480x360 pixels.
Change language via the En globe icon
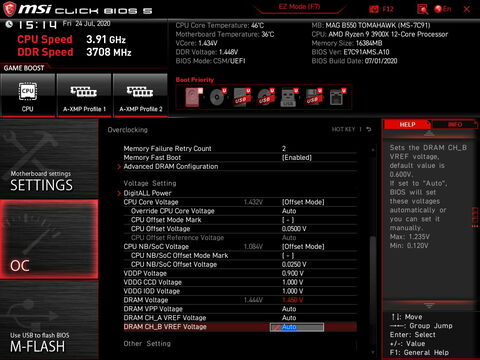tap(443, 9)
